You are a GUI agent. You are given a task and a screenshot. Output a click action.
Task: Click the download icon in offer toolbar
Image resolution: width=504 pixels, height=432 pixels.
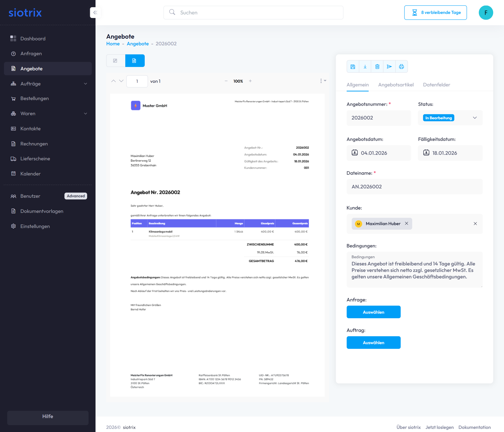point(365,66)
